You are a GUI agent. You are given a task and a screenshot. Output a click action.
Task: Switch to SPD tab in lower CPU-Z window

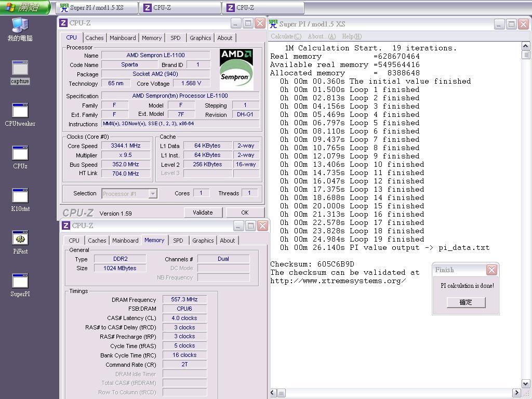tap(178, 241)
